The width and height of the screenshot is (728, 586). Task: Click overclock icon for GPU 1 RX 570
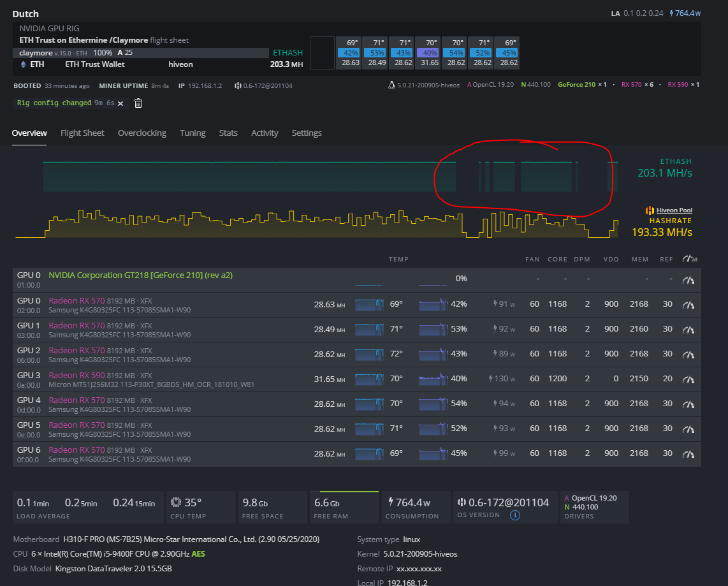click(687, 329)
